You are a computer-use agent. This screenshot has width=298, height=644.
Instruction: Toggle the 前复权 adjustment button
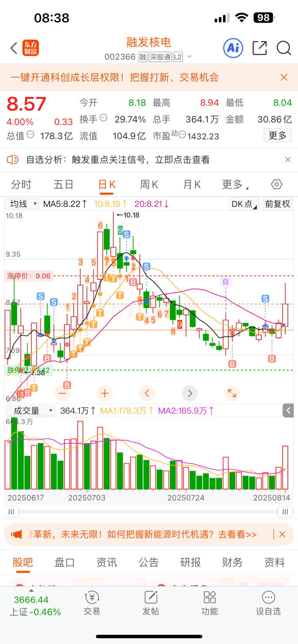tap(277, 204)
